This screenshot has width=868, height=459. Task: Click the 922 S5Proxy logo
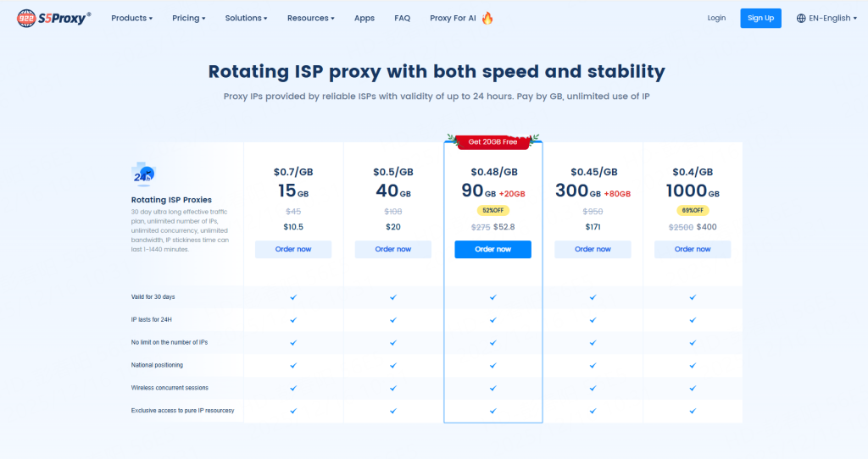[x=53, y=18]
